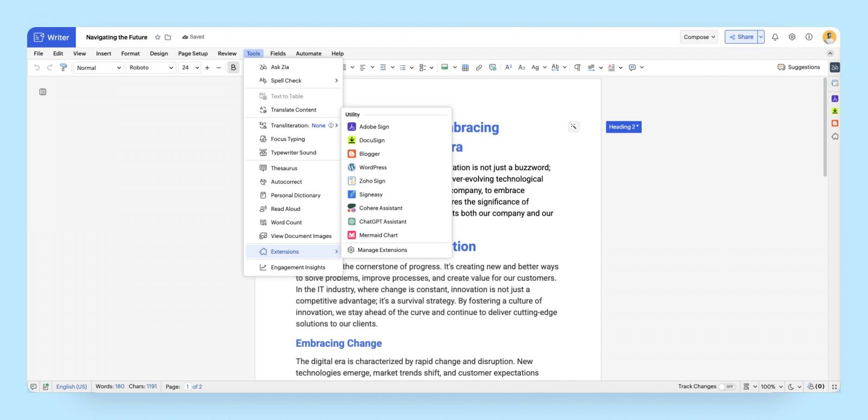Click the undo arrow
868x420 pixels.
[x=37, y=68]
